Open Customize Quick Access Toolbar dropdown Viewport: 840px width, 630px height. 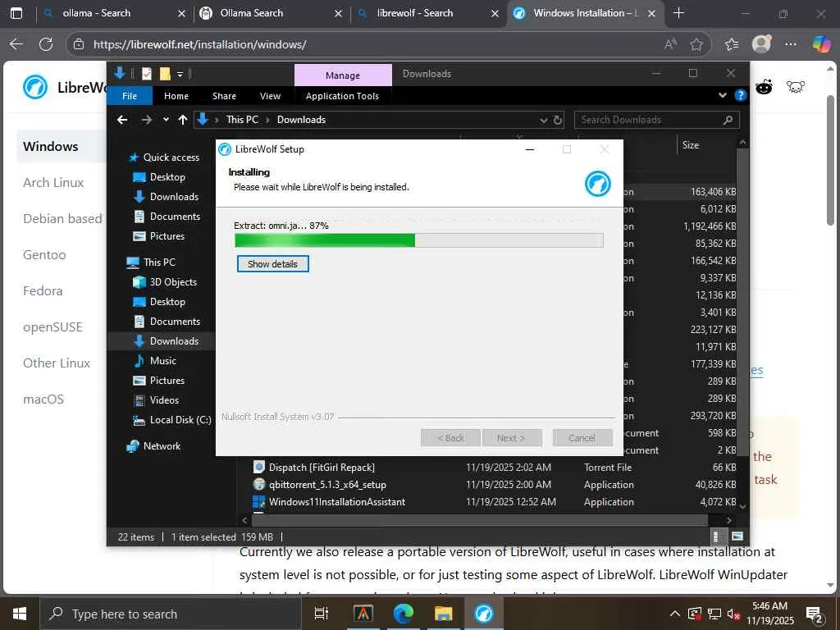(180, 74)
